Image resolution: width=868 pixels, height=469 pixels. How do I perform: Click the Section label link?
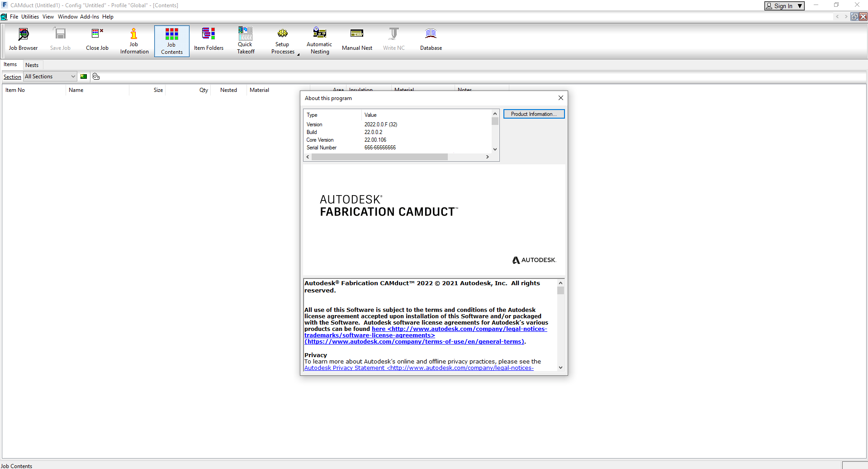pos(12,77)
